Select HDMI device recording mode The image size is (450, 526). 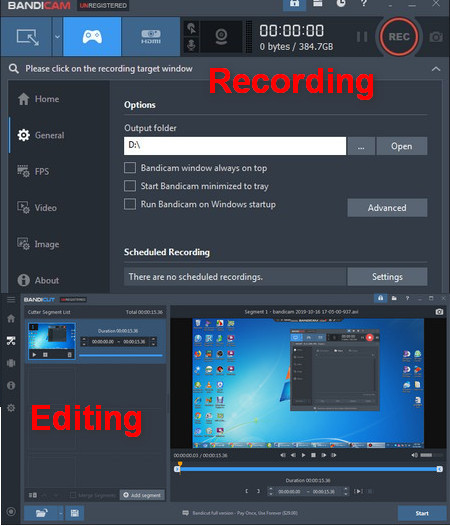[x=151, y=37]
